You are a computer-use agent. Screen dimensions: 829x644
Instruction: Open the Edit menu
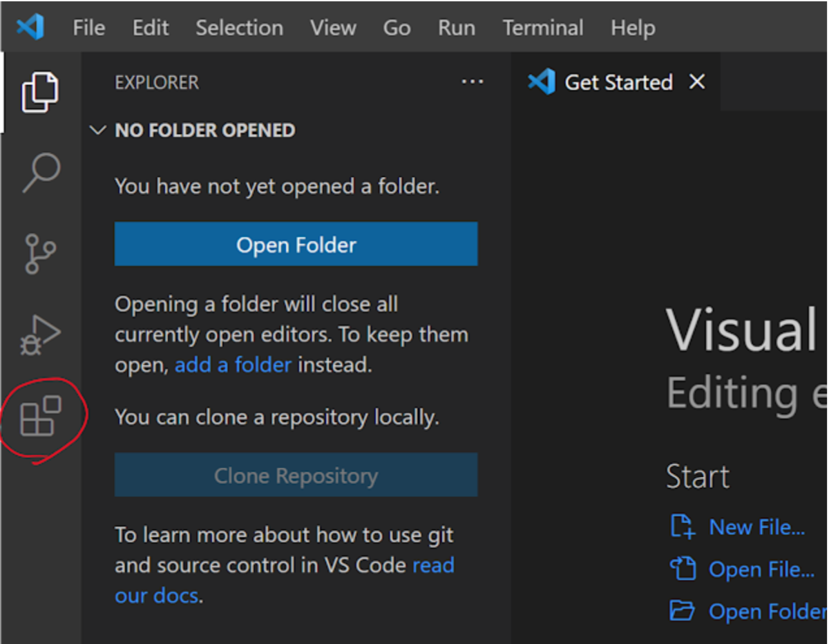click(x=151, y=28)
